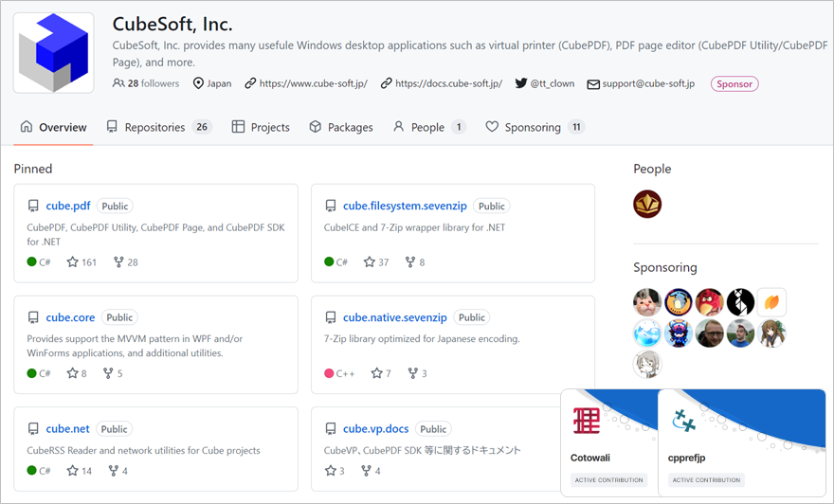Image resolution: width=834 pixels, height=504 pixels.
Task: Open the cube.net repository
Action: pyautogui.click(x=67, y=428)
